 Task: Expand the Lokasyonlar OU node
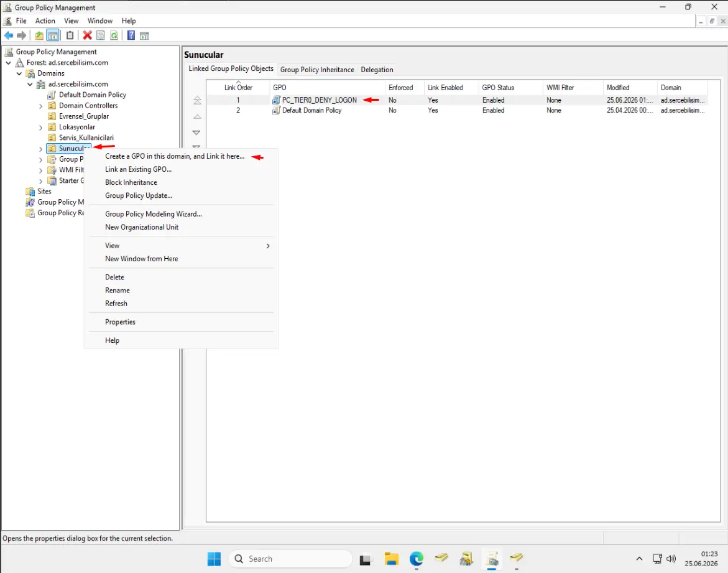tap(40, 128)
